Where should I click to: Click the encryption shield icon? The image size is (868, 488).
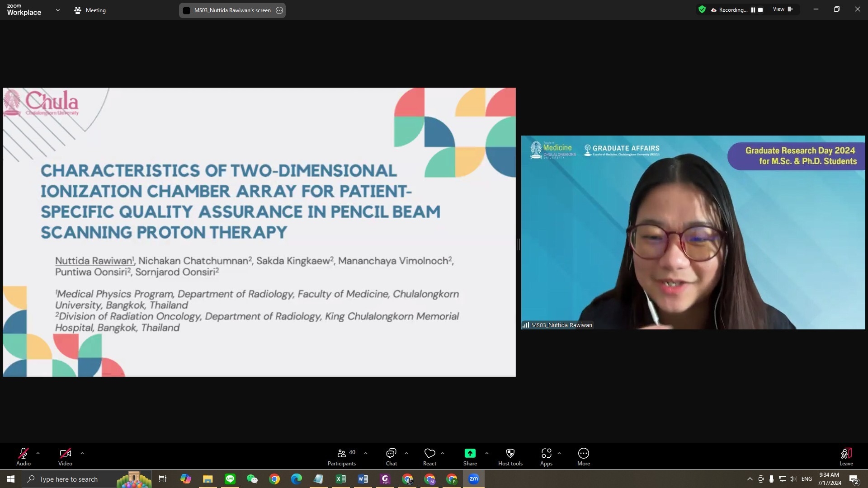tap(702, 9)
